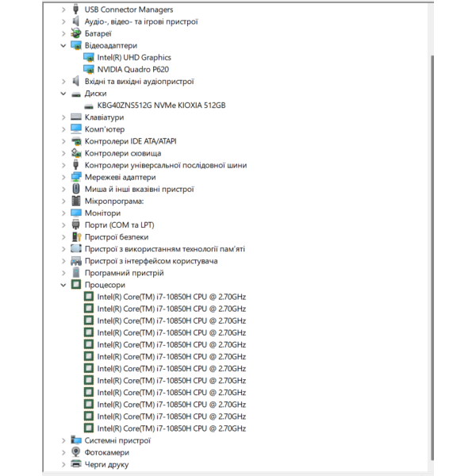Click the display adapter icon next to Відеоадаптери
This screenshot has width=476, height=476.
(76, 45)
